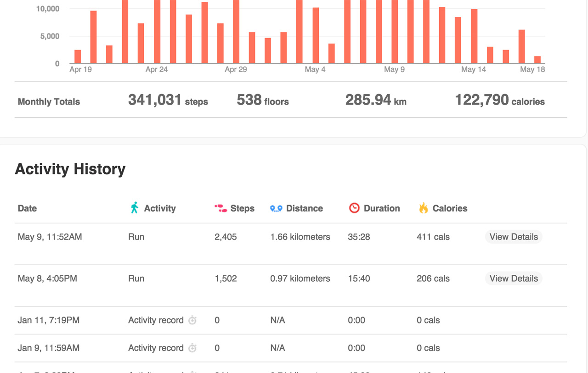588x373 pixels.
Task: Click the May 4 axis label
Action: [315, 70]
